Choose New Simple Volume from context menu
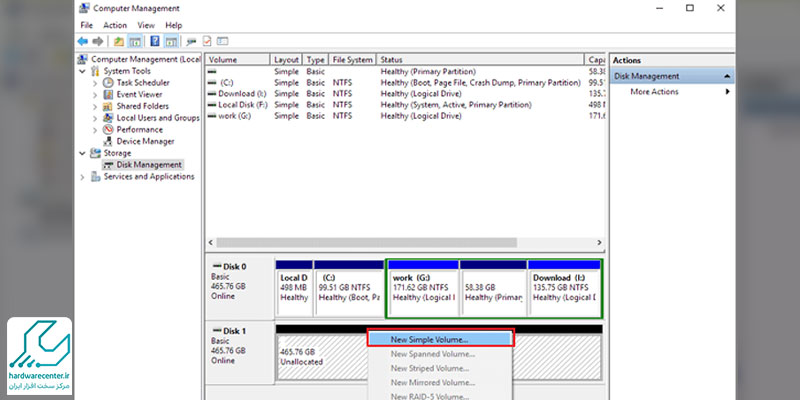This screenshot has width=800, height=400. coord(440,339)
